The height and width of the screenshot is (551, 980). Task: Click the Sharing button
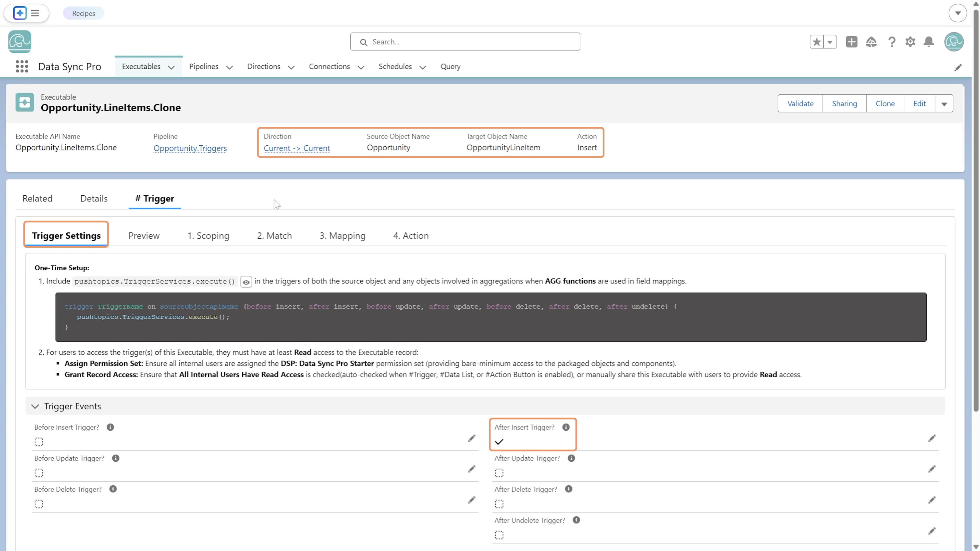844,103
